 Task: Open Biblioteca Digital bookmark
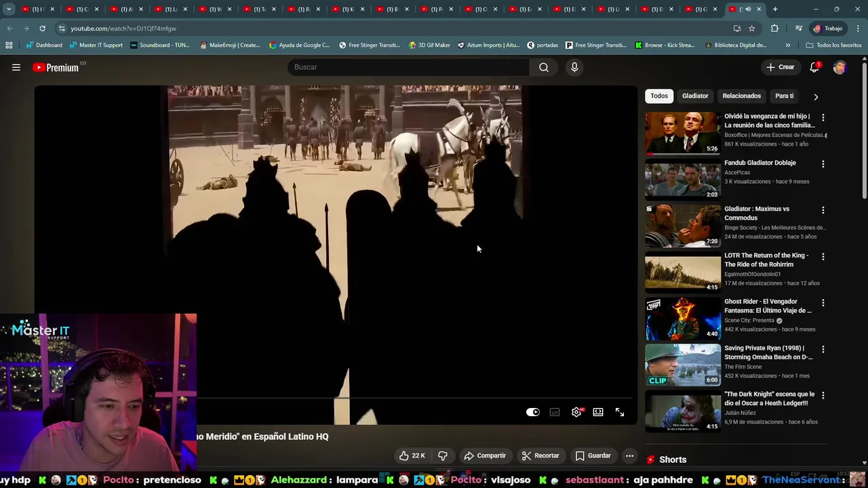[736, 45]
